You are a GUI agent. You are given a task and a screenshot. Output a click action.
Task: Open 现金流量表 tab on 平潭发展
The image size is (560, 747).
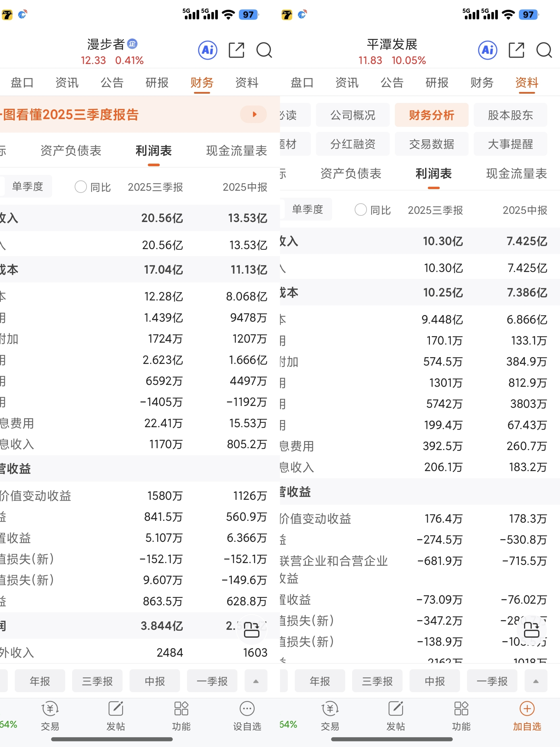(x=516, y=174)
